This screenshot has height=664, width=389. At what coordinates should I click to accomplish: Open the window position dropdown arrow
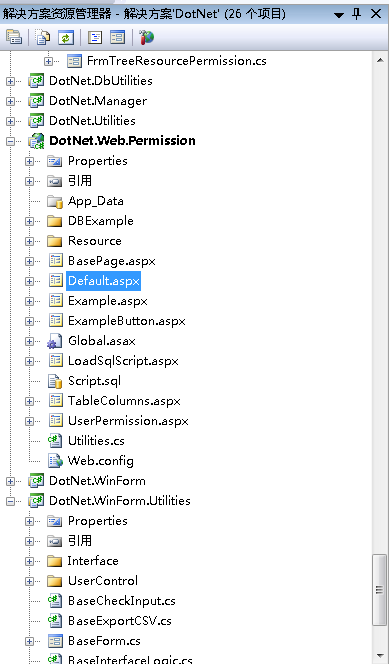tap(338, 15)
